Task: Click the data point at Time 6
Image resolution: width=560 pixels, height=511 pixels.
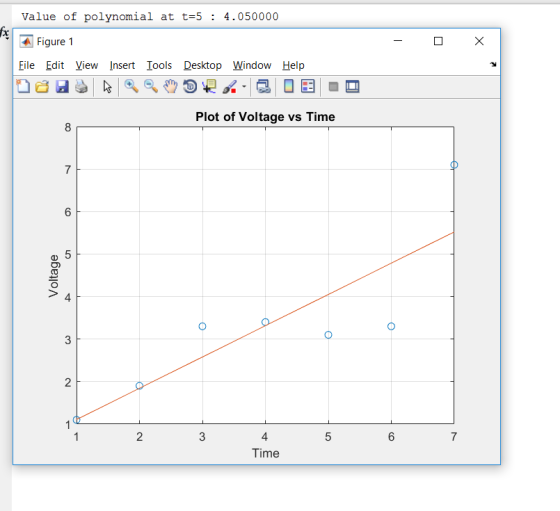Action: click(391, 326)
